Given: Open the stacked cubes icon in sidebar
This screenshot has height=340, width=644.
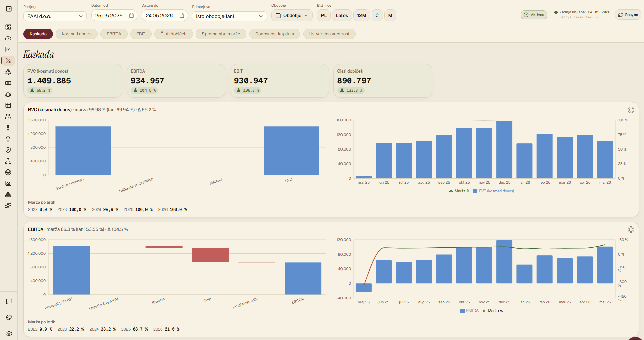Looking at the screenshot, I should point(8,195).
